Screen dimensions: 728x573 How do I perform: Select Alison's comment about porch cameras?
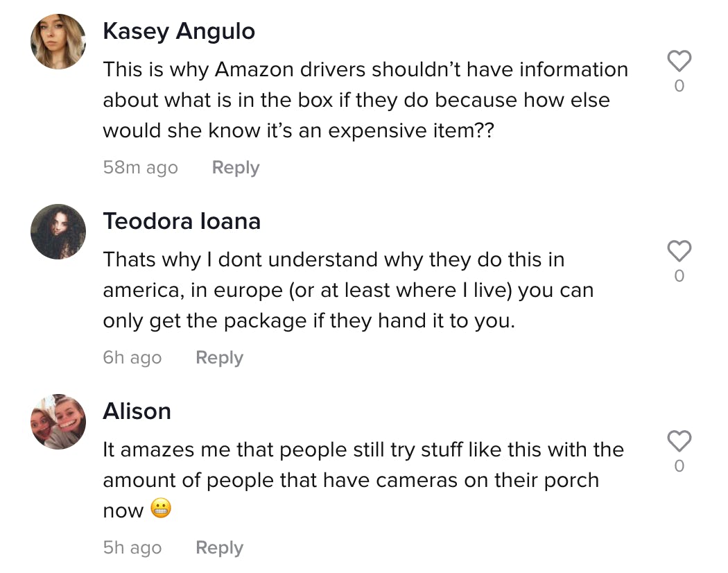[x=363, y=480]
